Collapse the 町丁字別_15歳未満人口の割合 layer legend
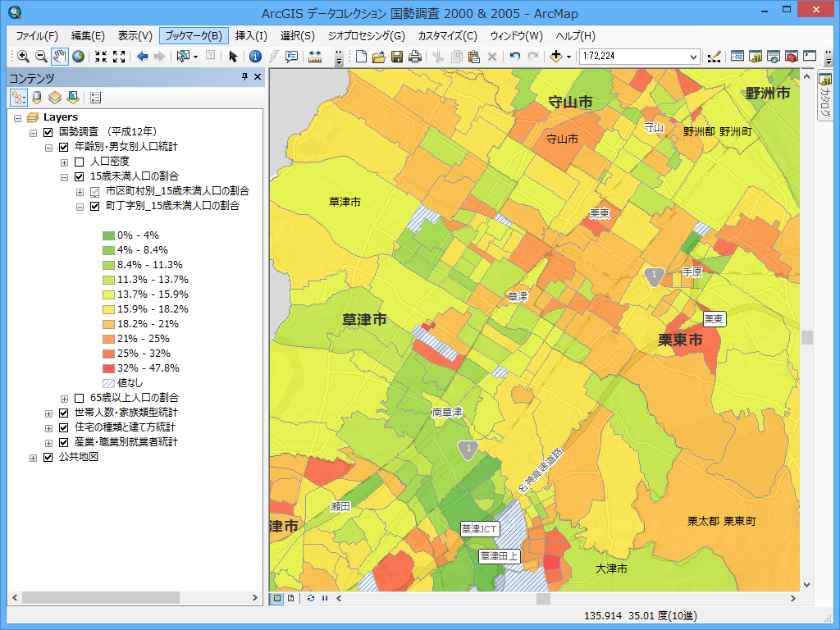This screenshot has height=630, width=840. [80, 207]
